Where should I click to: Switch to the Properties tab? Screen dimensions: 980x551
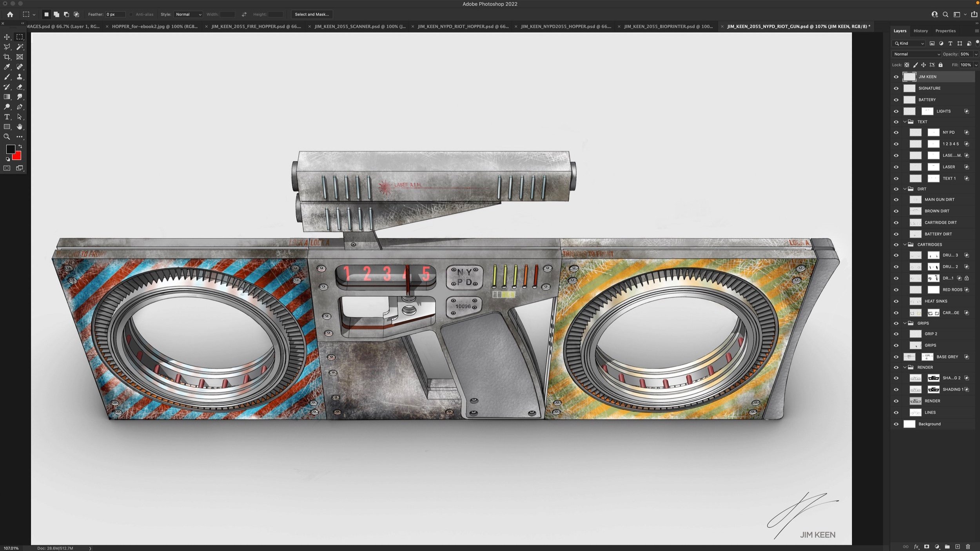click(x=945, y=31)
